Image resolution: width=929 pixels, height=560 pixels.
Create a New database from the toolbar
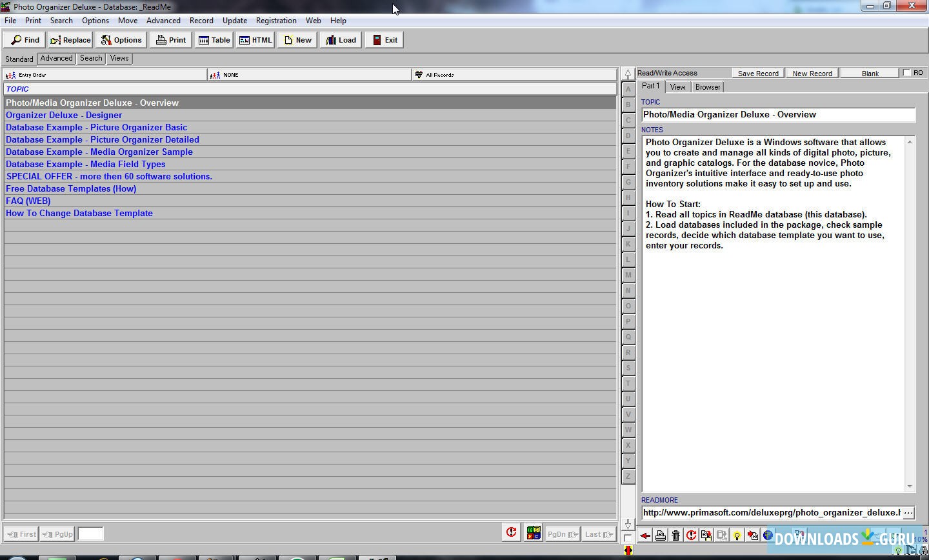click(x=297, y=40)
